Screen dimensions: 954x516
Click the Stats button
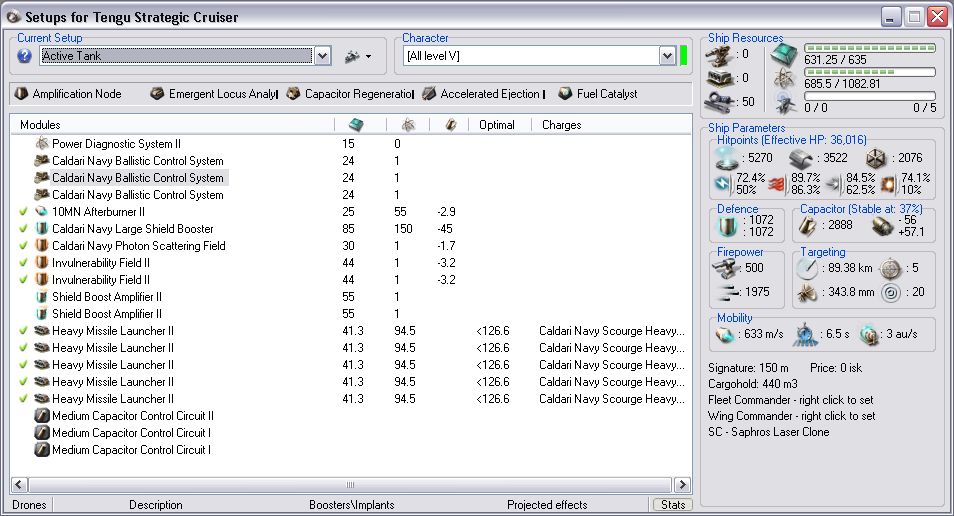673,504
